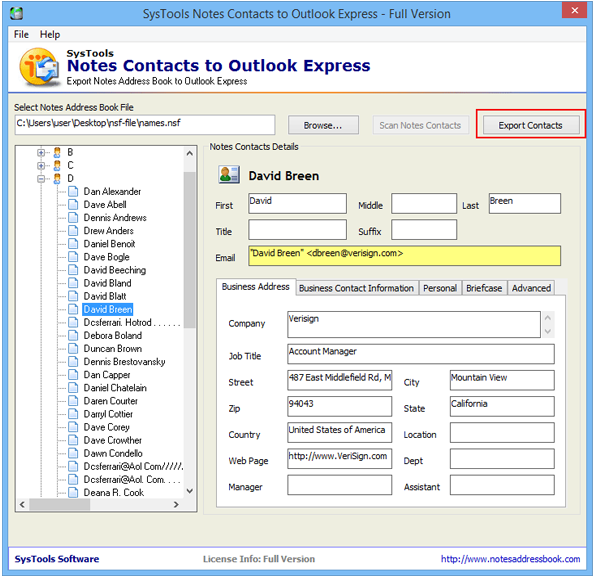Screen dimensions: 600x580
Task: Click the people icon next to group D
Action: [57, 179]
